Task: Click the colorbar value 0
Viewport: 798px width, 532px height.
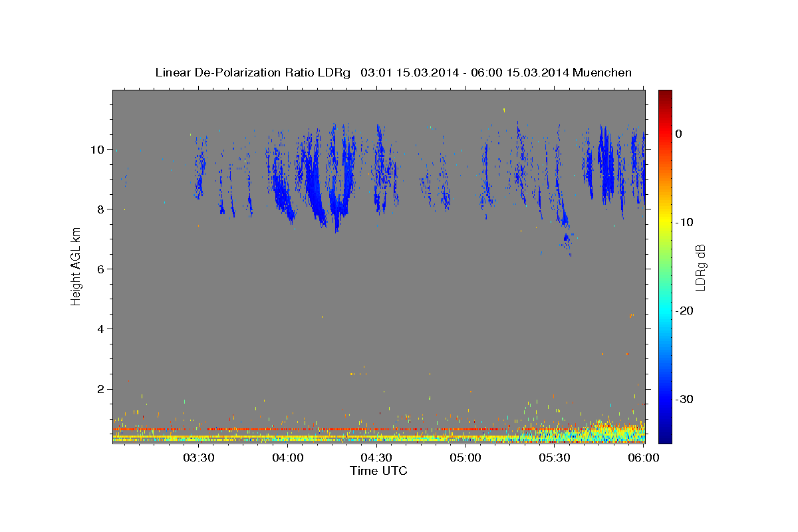Action: coord(678,134)
